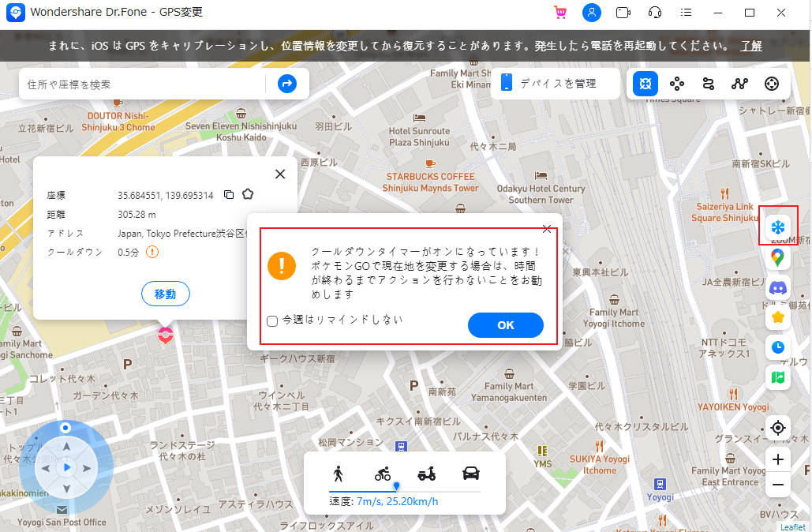
Task: Close the coordinates info popup
Action: [x=280, y=174]
